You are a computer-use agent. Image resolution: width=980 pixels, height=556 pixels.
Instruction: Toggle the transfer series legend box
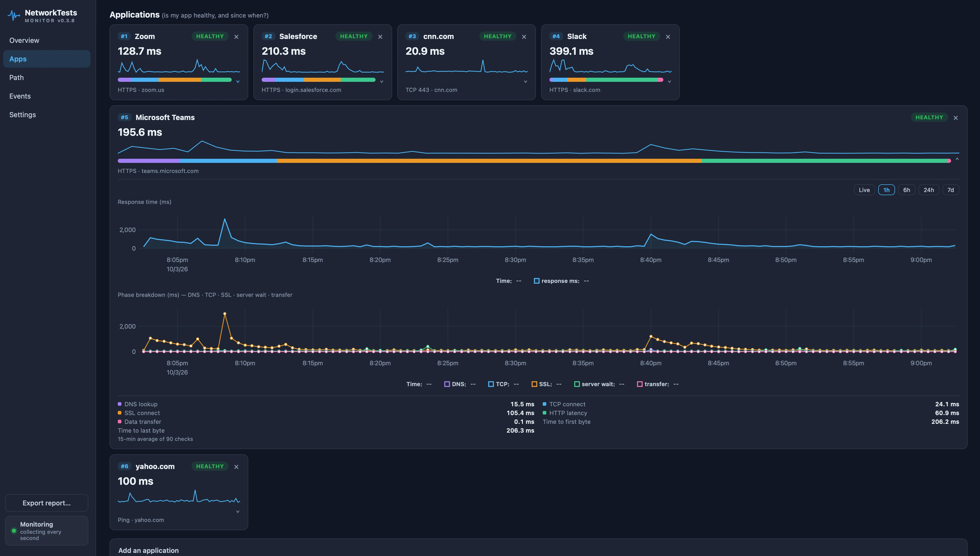click(640, 384)
